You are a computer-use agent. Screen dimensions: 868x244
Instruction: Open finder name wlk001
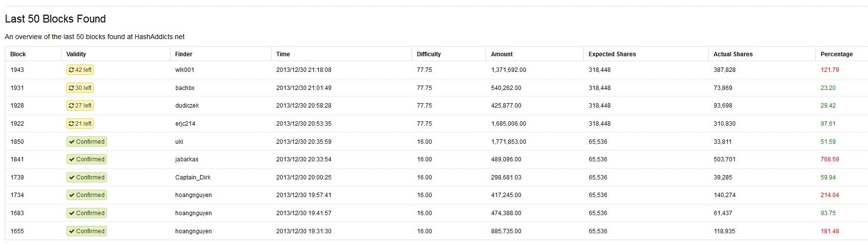click(x=185, y=70)
